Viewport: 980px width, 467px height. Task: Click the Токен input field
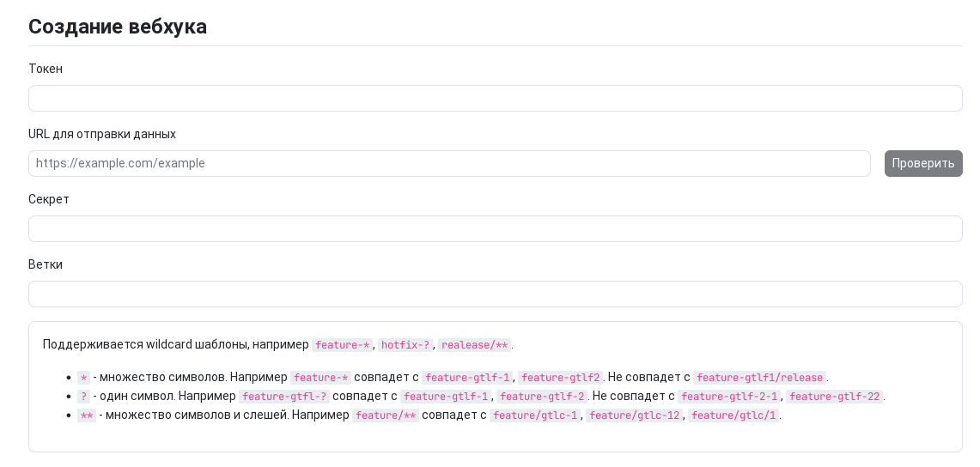tap(495, 98)
